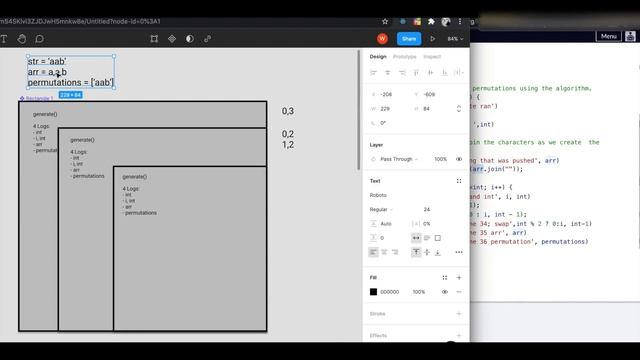The image size is (640, 360).
Task: Switch to the Design tab
Action: point(378,57)
